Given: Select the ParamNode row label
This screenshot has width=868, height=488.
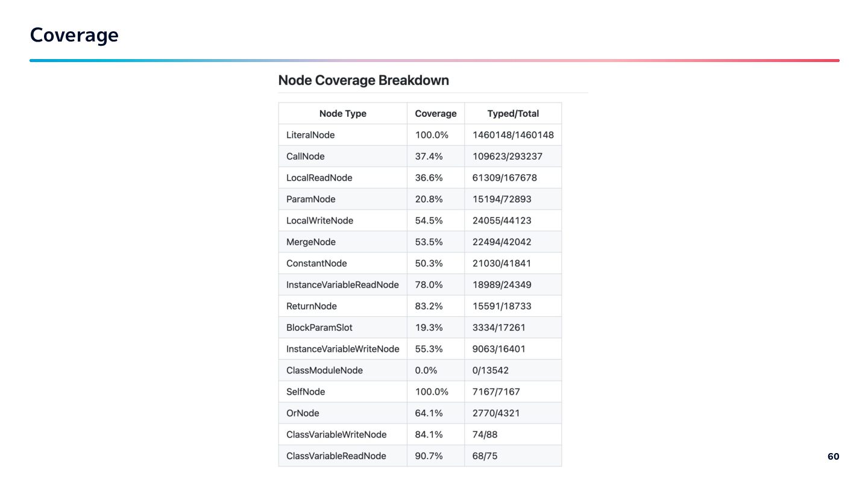Looking at the screenshot, I should pyautogui.click(x=311, y=199).
